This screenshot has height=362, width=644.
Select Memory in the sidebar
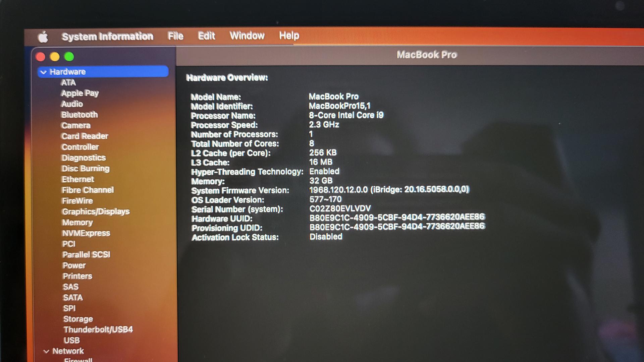77,222
